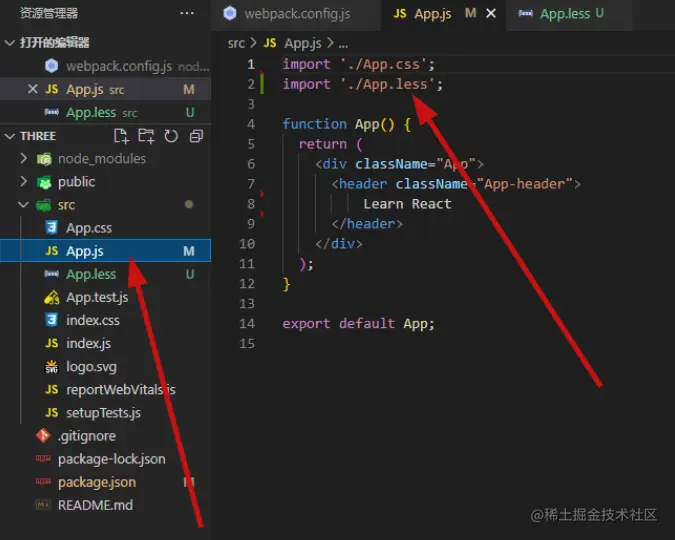The width and height of the screenshot is (675, 540).
Task: Click the SVG icon beside logo.svg
Action: [52, 366]
